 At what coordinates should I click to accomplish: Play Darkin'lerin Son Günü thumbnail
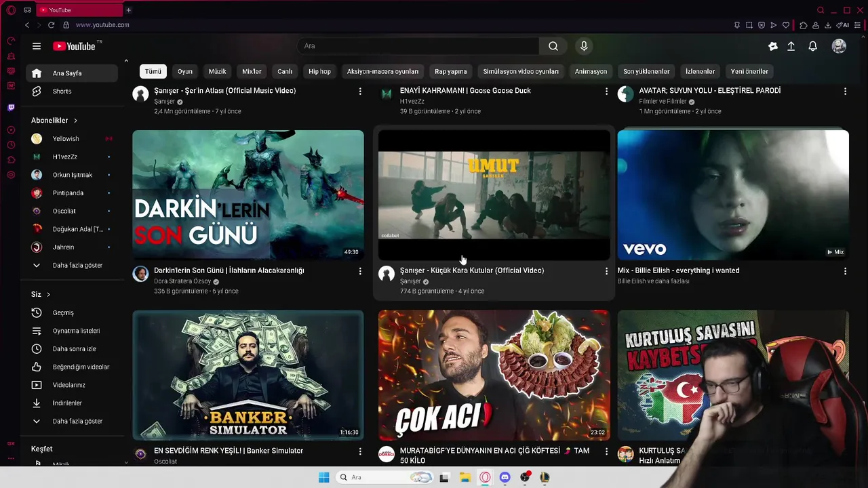coord(248,195)
